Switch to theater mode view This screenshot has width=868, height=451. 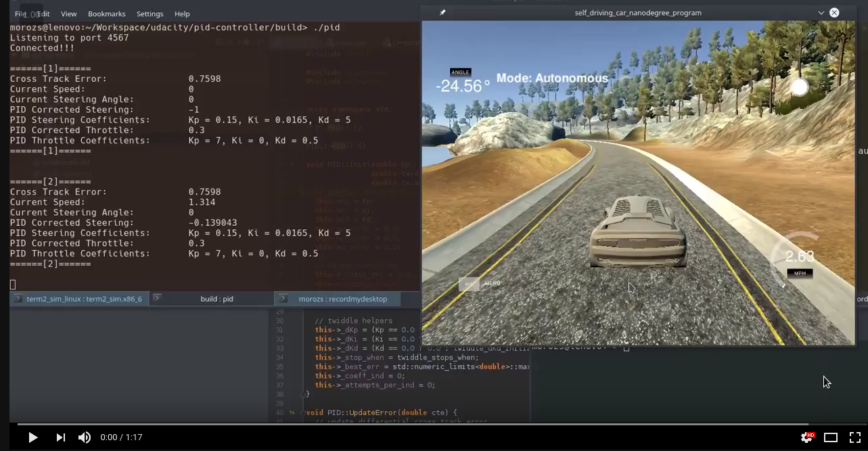point(831,437)
